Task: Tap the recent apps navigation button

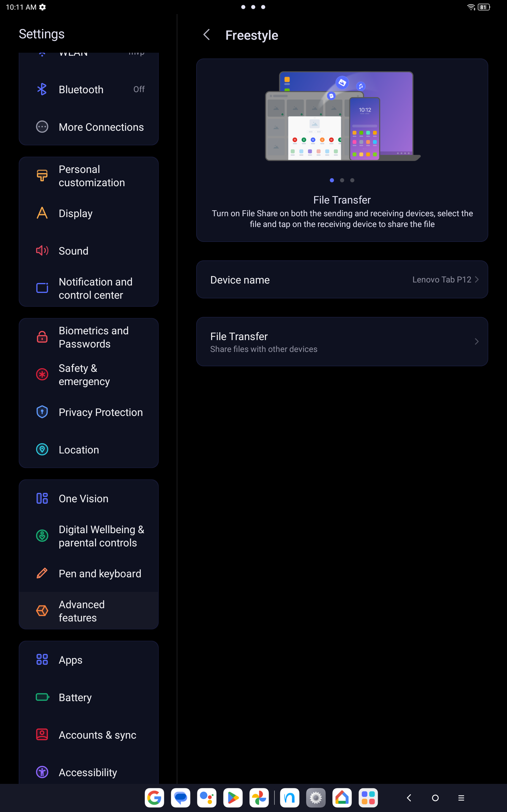Action: click(x=461, y=798)
